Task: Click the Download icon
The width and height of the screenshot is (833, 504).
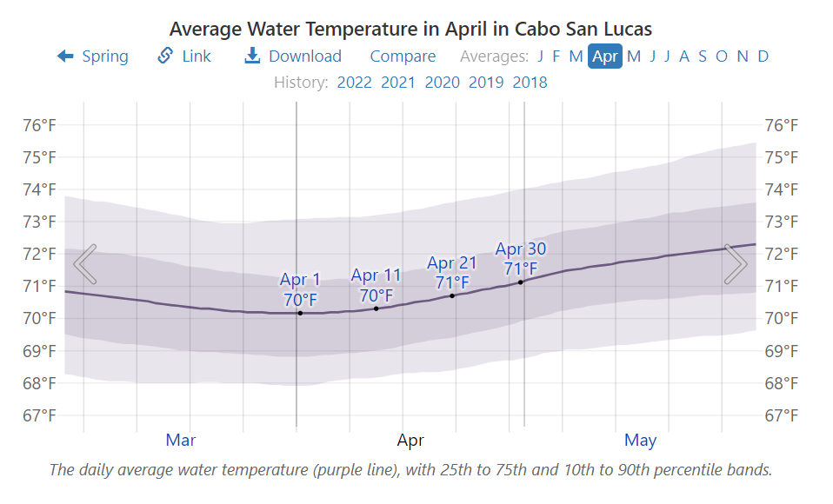Action: click(251, 56)
